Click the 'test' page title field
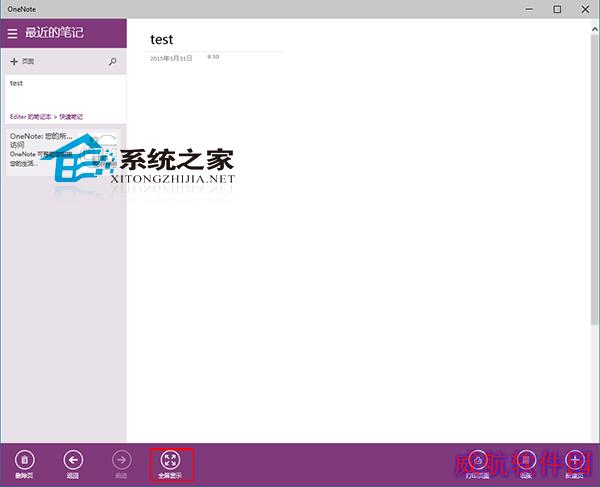 tap(161, 40)
